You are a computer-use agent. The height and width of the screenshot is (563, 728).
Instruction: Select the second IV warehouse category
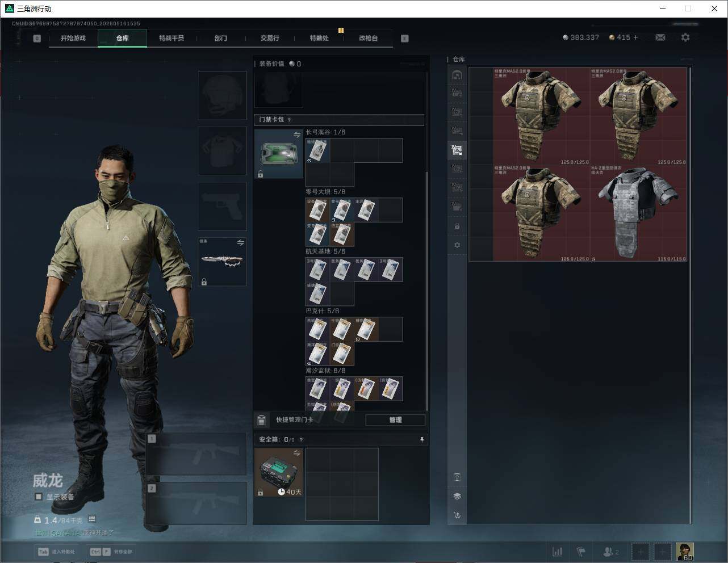[x=457, y=112]
